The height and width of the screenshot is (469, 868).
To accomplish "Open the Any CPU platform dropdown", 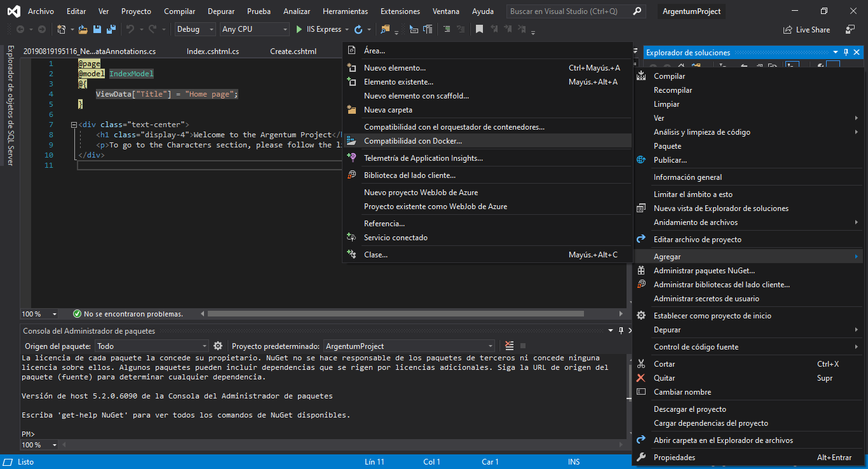I will pyautogui.click(x=254, y=29).
